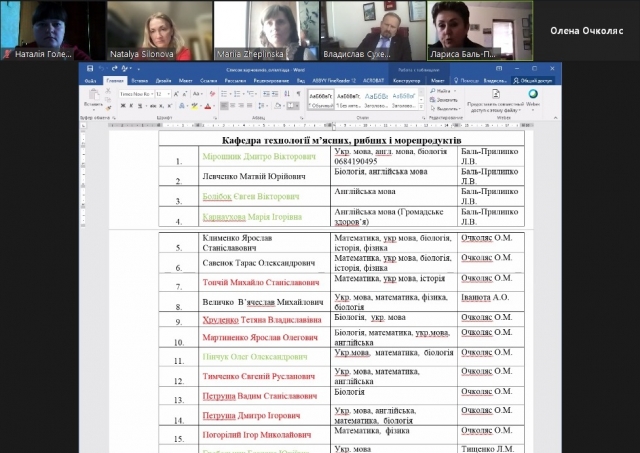This screenshot has width=640, height=453.
Task: Click the align left paragraph icon
Action: [223, 104]
